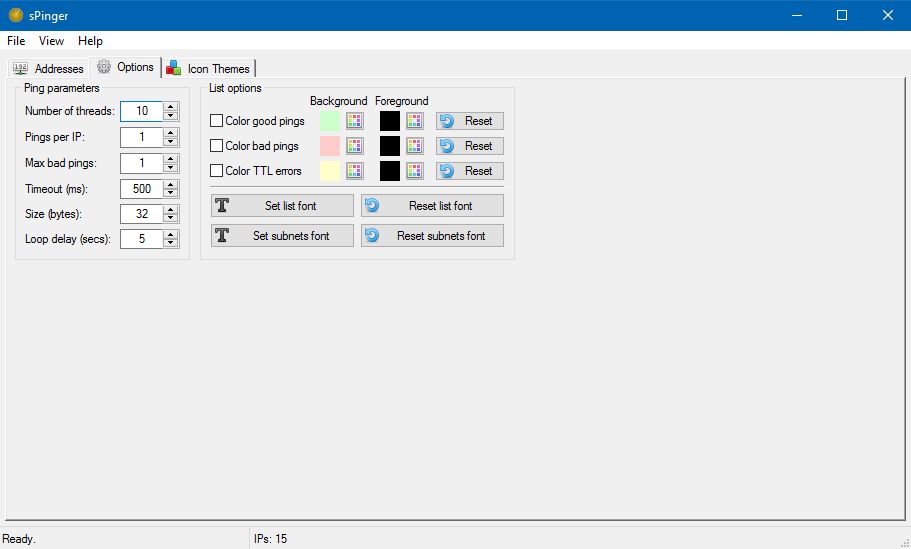The height and width of the screenshot is (549, 911).
Task: Increase Size (bytes) value
Action: point(170,209)
